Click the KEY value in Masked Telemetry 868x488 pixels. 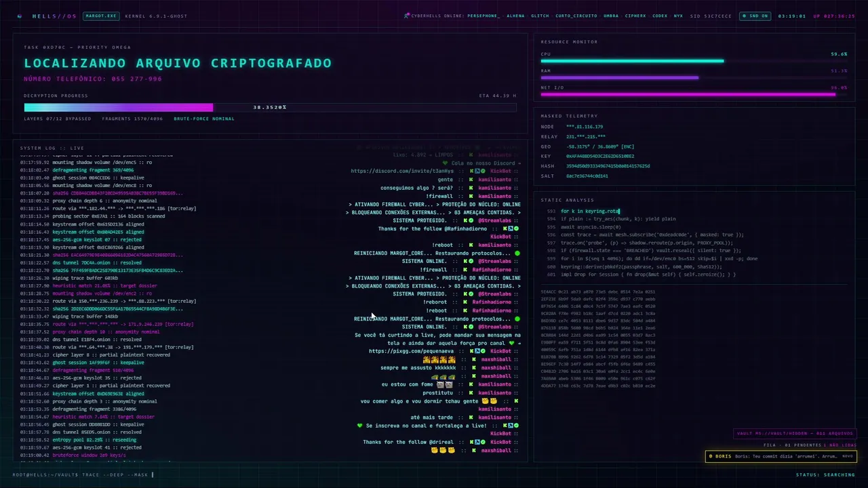click(600, 156)
